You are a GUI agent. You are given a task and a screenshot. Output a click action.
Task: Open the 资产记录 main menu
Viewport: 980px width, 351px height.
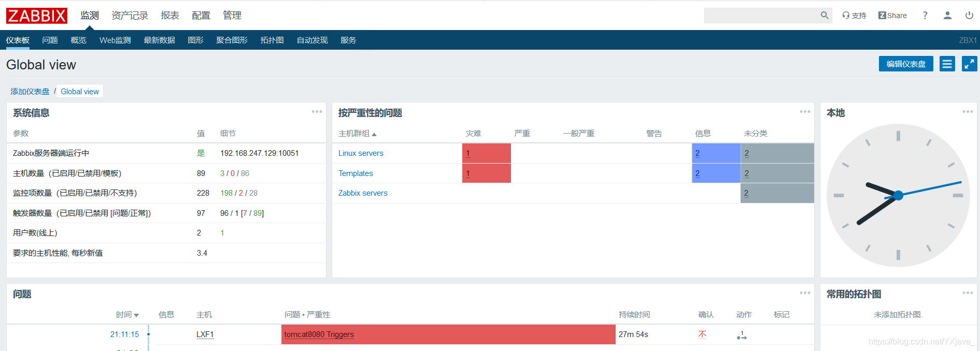pos(130,16)
